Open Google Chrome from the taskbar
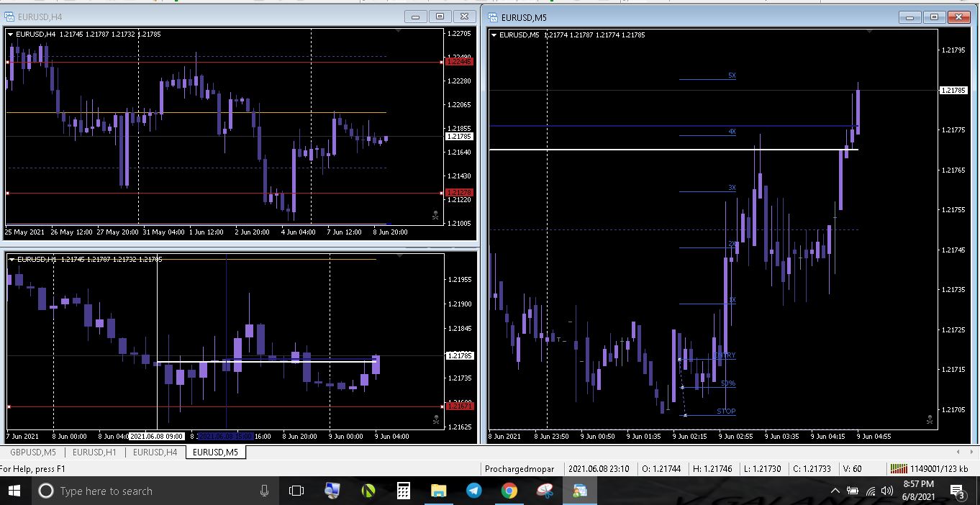This screenshot has width=980, height=505. (x=509, y=491)
